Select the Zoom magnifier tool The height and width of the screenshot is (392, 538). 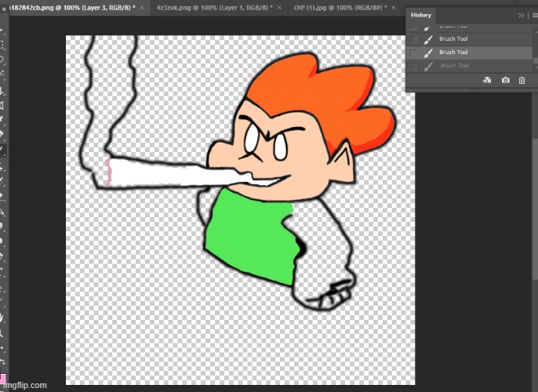(x=2, y=332)
